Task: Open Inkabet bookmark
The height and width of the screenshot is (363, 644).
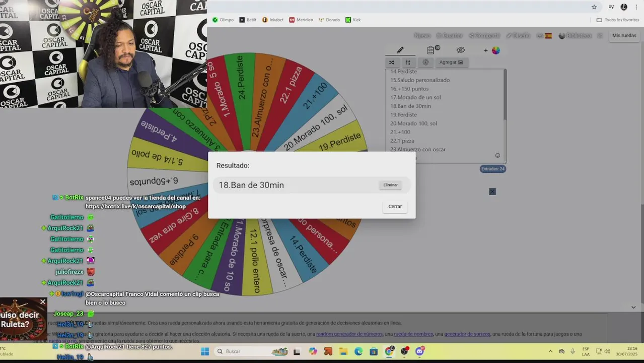Action: click(x=272, y=20)
